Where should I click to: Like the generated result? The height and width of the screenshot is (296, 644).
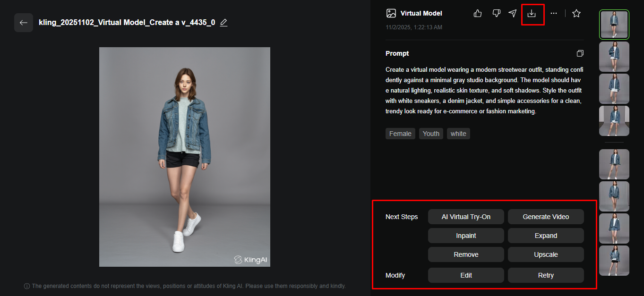pyautogui.click(x=477, y=13)
